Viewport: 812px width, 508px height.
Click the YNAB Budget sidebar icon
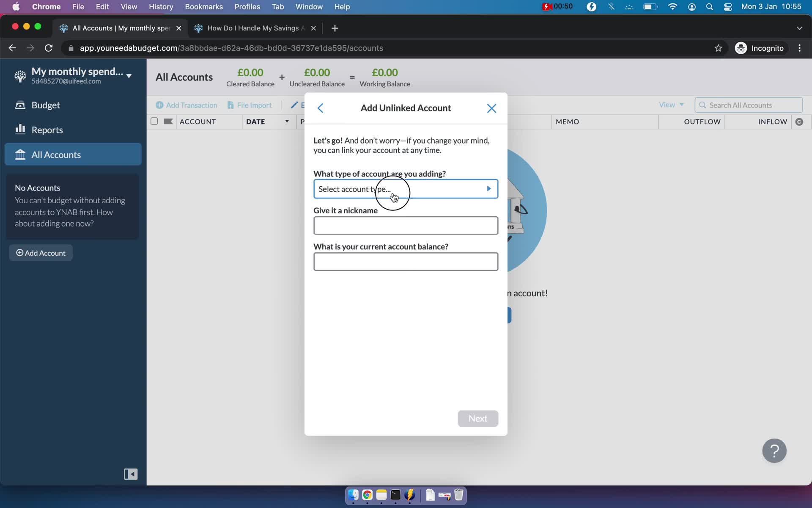(x=20, y=104)
